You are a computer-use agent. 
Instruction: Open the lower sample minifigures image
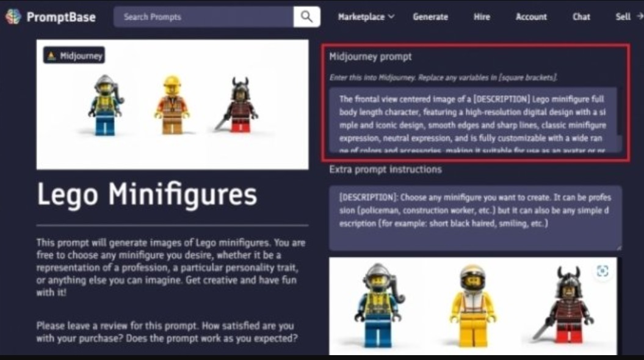[472, 306]
